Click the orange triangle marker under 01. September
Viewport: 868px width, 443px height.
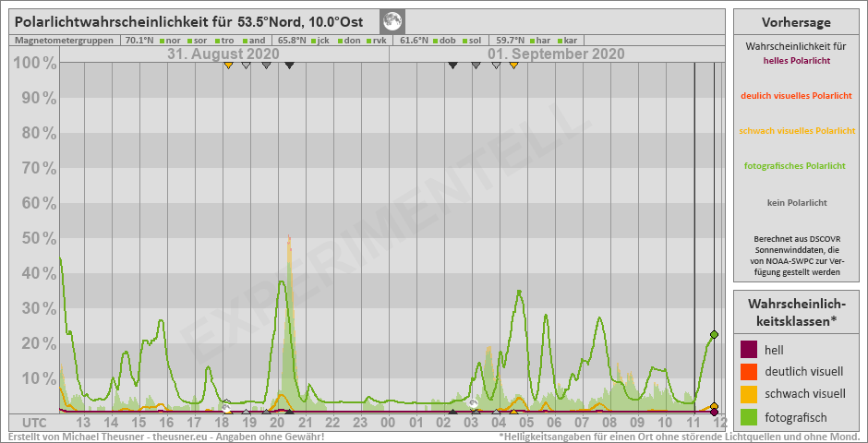coord(513,66)
